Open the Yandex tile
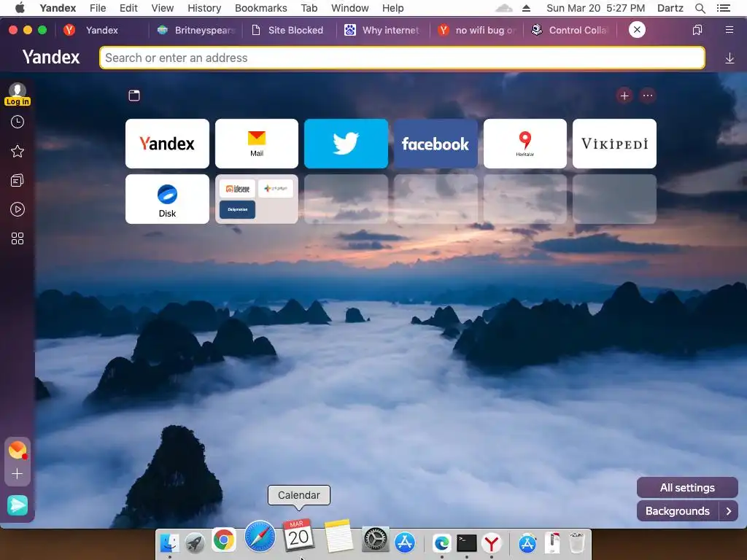Screen dimensions: 747x560 [167, 144]
